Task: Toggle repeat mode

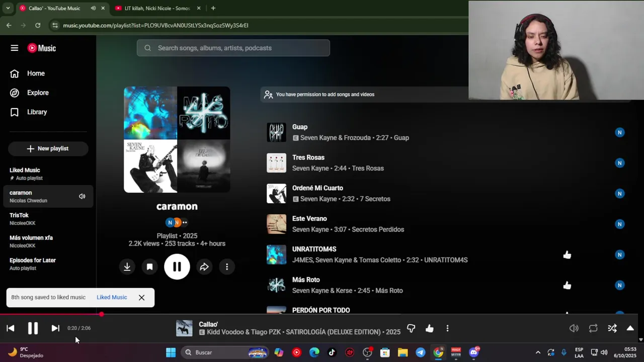Action: pos(593,328)
